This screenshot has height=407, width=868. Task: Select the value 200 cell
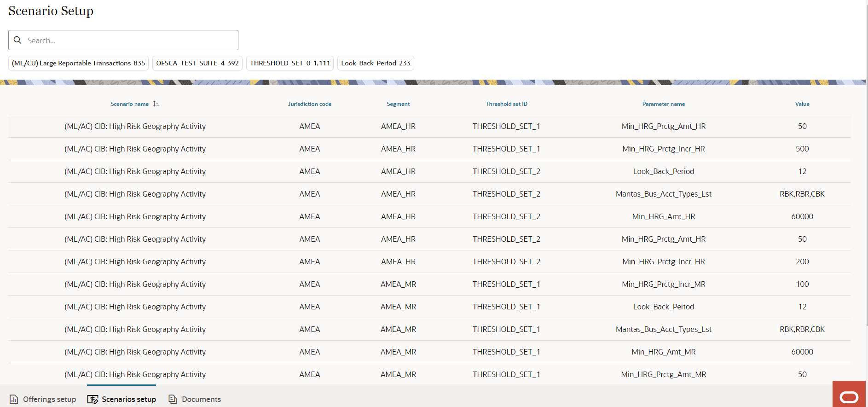[802, 262]
